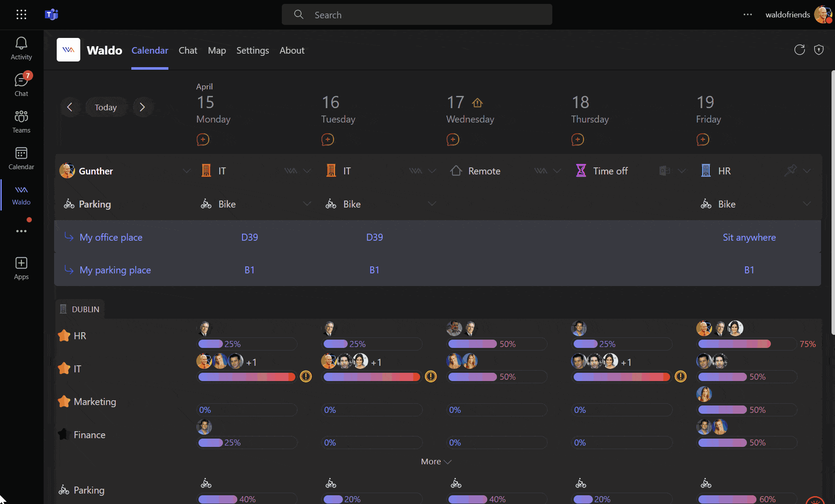Go to next week arrow

coord(142,107)
